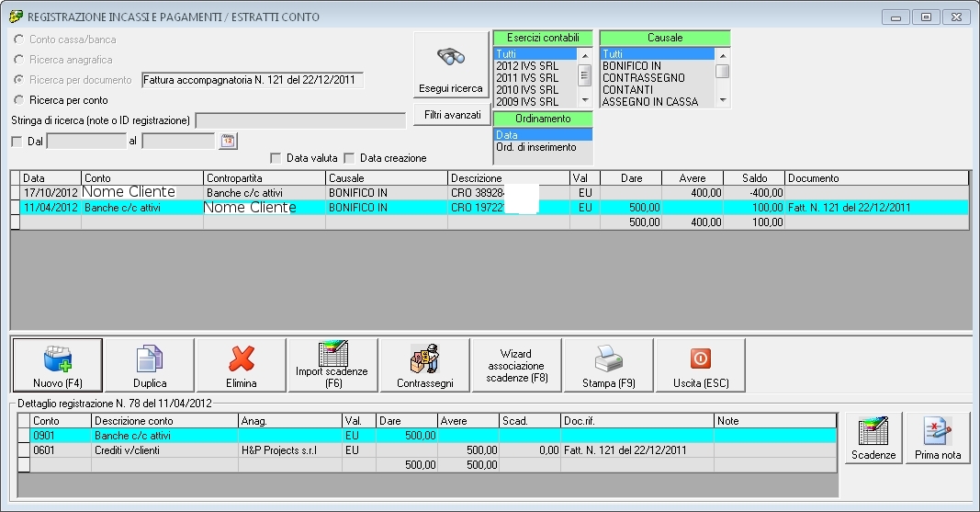Image resolution: width=980 pixels, height=512 pixels.
Task: Click the Saldo column header
Action: coord(754,178)
